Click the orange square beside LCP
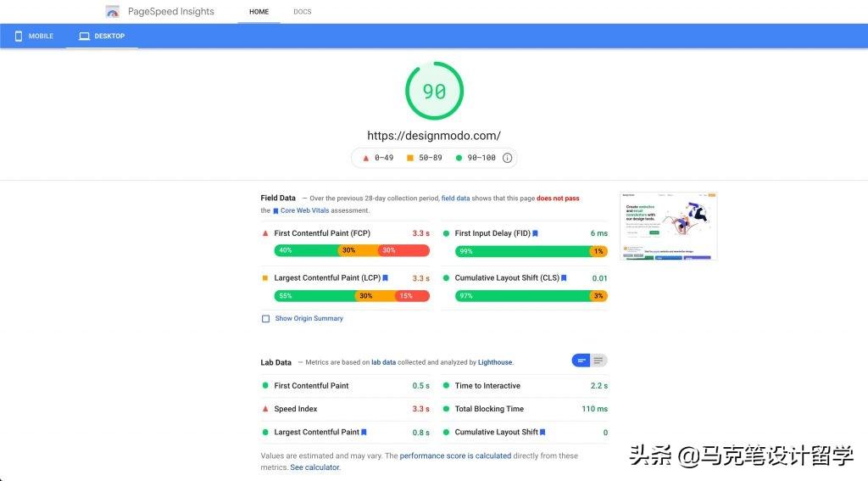This screenshot has width=868, height=481. pos(265,278)
